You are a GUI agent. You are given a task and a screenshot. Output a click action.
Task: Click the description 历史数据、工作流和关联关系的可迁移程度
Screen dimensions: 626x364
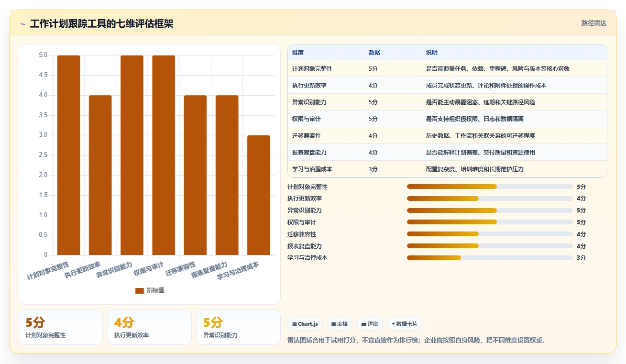tap(481, 136)
